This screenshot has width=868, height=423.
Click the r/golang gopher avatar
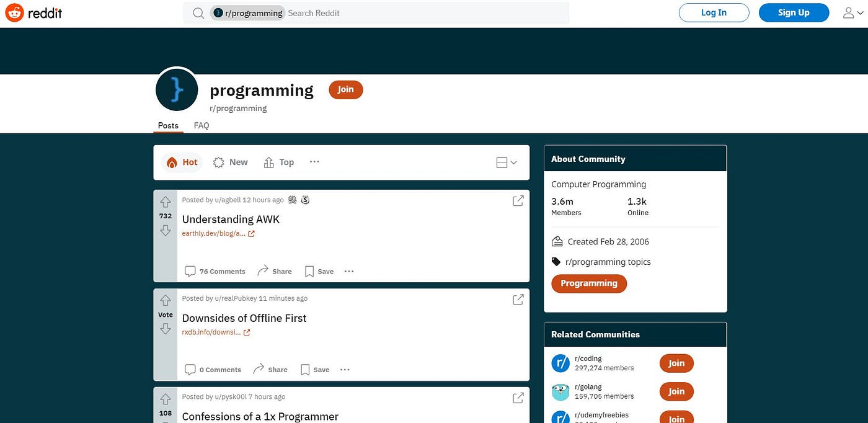[560, 391]
